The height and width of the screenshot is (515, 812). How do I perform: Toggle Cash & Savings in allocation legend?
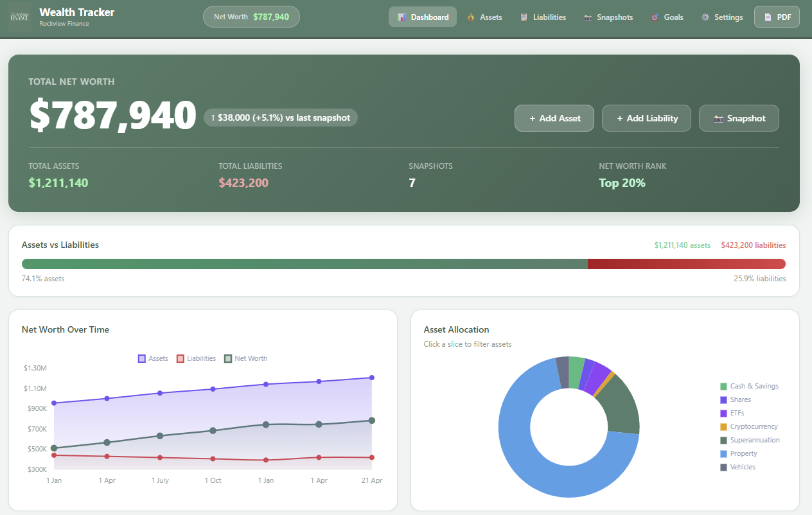[x=749, y=386]
